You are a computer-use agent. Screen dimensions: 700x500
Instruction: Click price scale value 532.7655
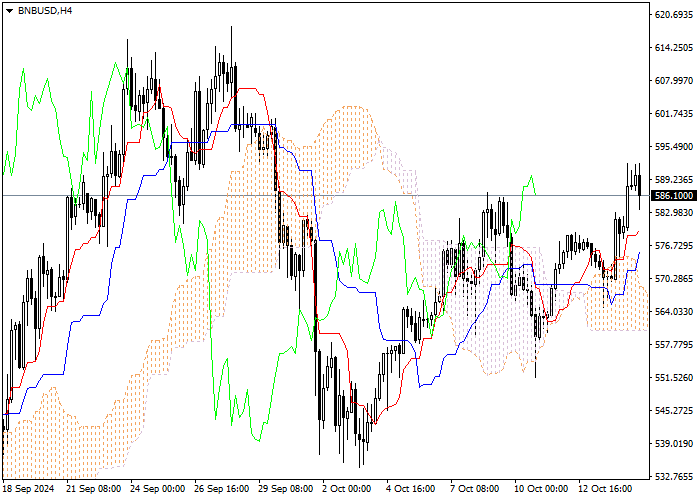click(673, 477)
